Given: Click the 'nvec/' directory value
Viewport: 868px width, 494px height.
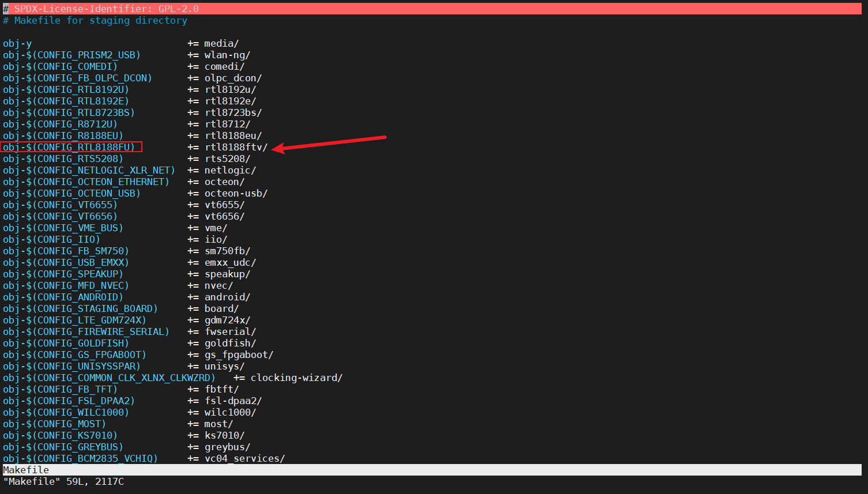Looking at the screenshot, I should pyautogui.click(x=218, y=285).
